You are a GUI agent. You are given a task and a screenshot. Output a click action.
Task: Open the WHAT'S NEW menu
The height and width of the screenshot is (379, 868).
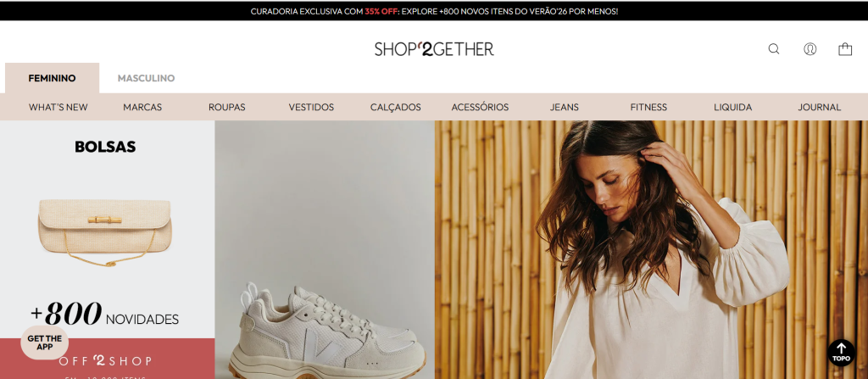point(58,107)
